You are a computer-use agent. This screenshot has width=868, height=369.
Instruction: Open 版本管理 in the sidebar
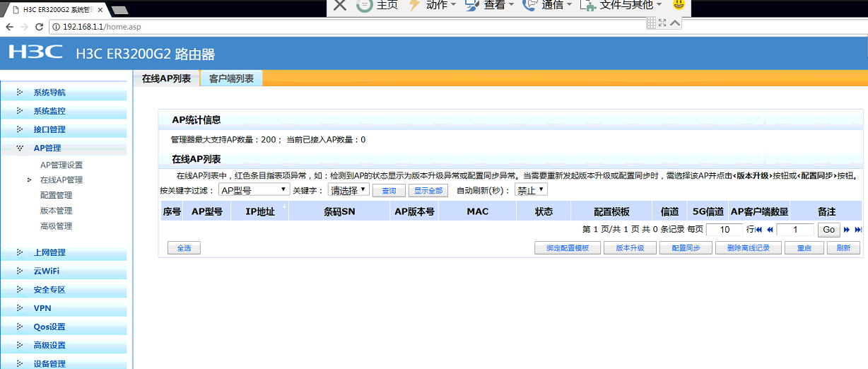56,211
